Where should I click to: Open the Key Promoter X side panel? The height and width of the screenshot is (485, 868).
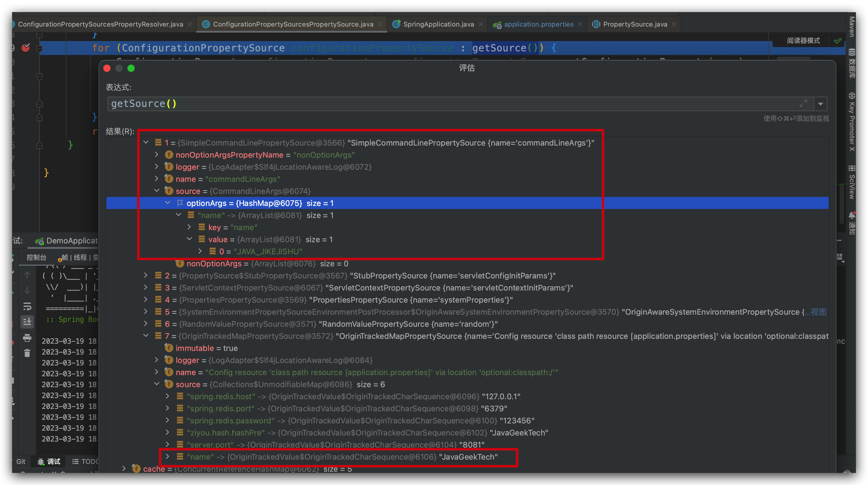pyautogui.click(x=852, y=123)
